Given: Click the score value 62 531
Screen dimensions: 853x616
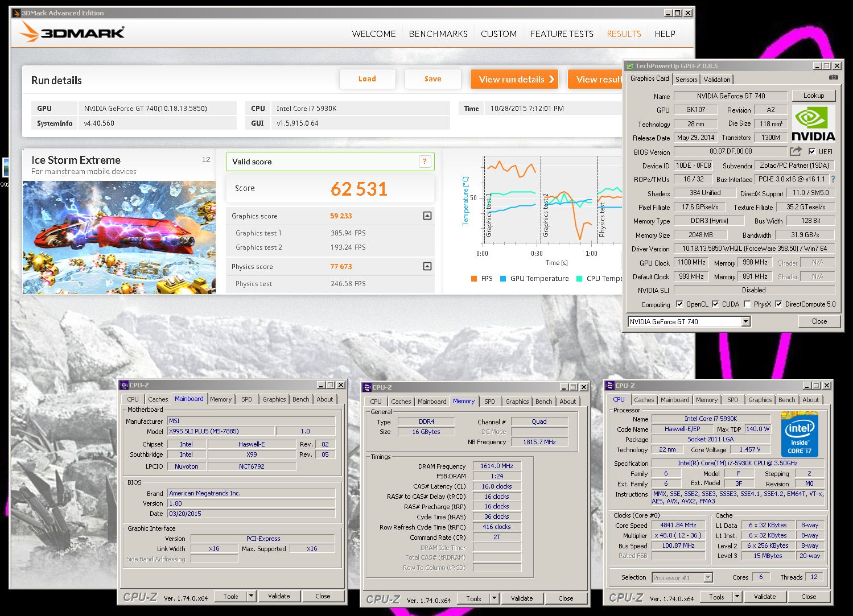Looking at the screenshot, I should click(359, 189).
